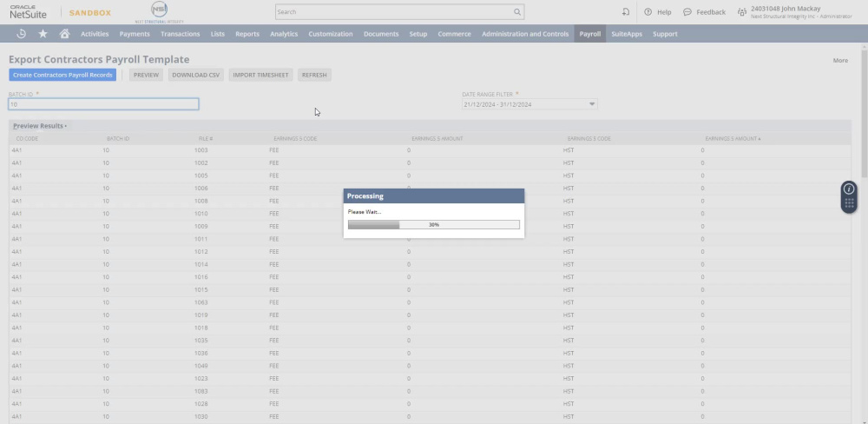868x424 pixels.
Task: Click the Help link text
Action: point(664,12)
